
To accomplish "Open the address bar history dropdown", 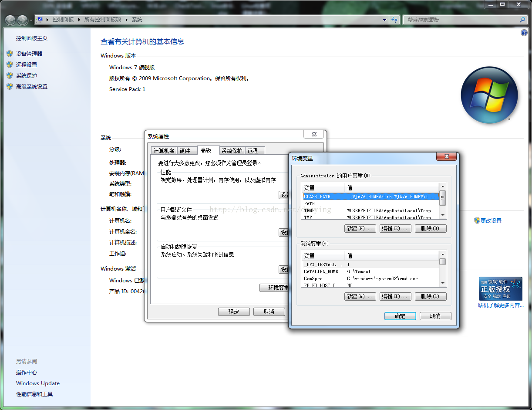I will 384,20.
